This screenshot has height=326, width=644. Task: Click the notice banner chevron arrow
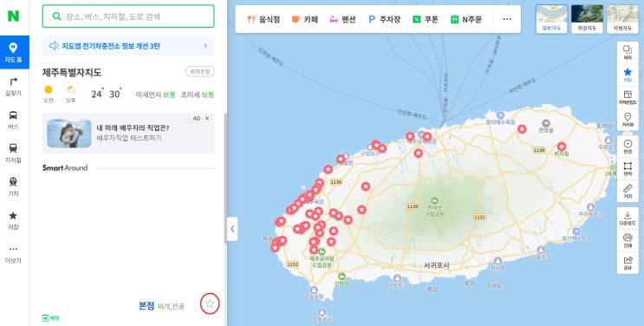[205, 46]
